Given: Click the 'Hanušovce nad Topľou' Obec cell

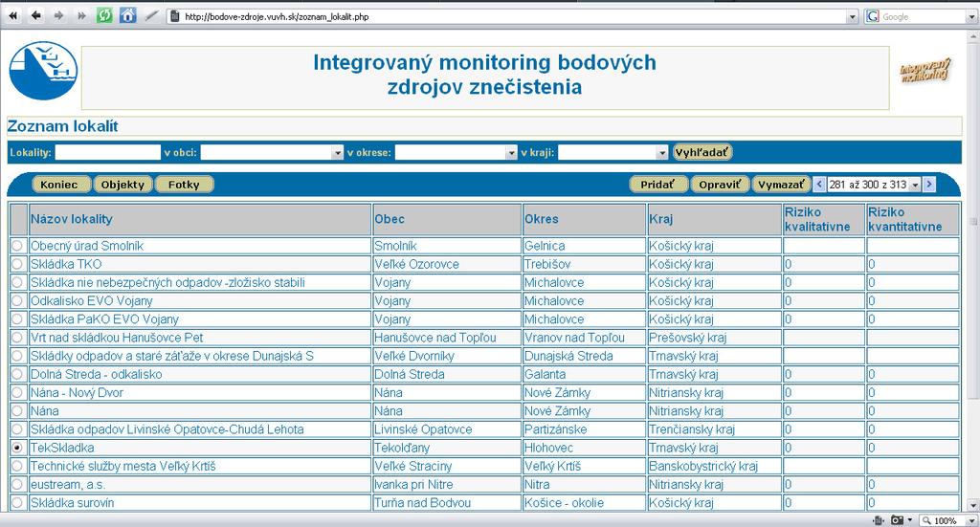Looking at the screenshot, I should point(447,338).
